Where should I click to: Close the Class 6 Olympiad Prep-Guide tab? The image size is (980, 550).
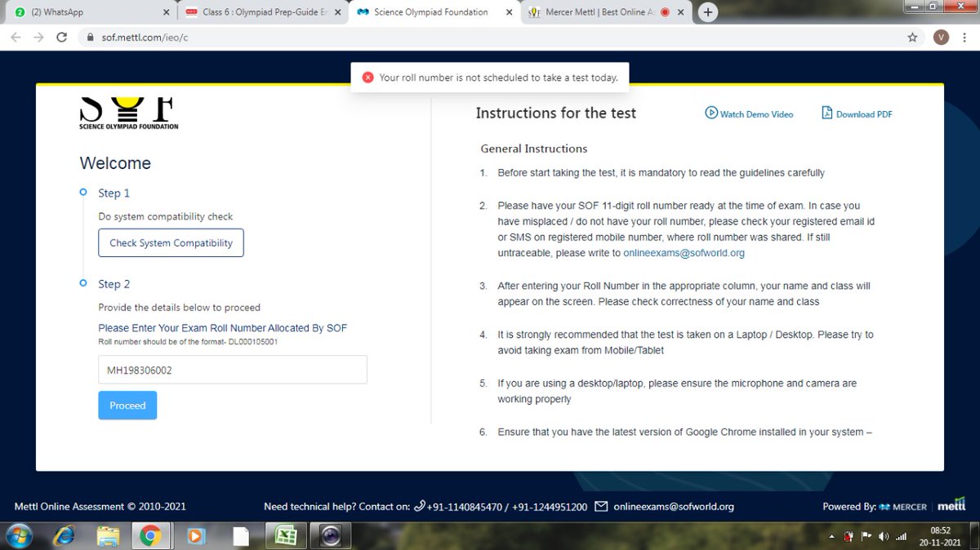(x=337, y=13)
